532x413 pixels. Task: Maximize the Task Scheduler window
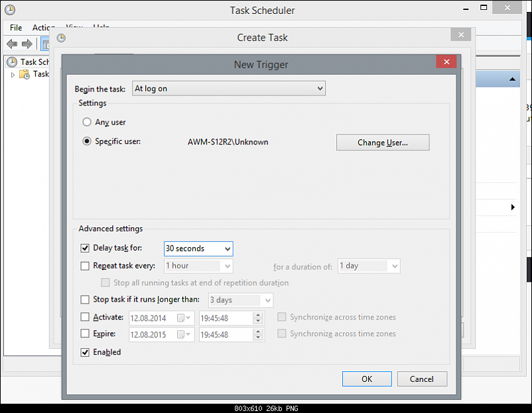(484, 7)
